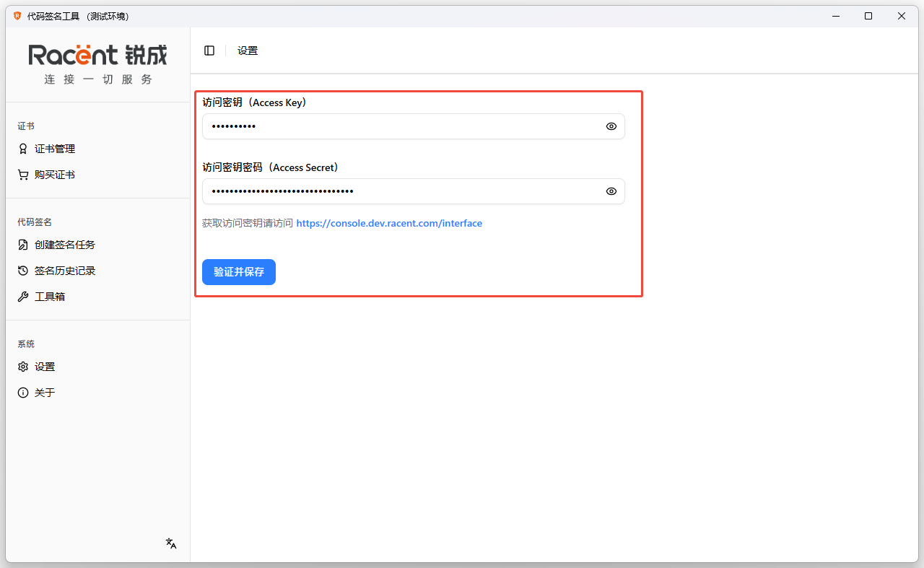Image resolution: width=924 pixels, height=568 pixels.
Task: Open 证书管理 page
Action: coord(55,149)
